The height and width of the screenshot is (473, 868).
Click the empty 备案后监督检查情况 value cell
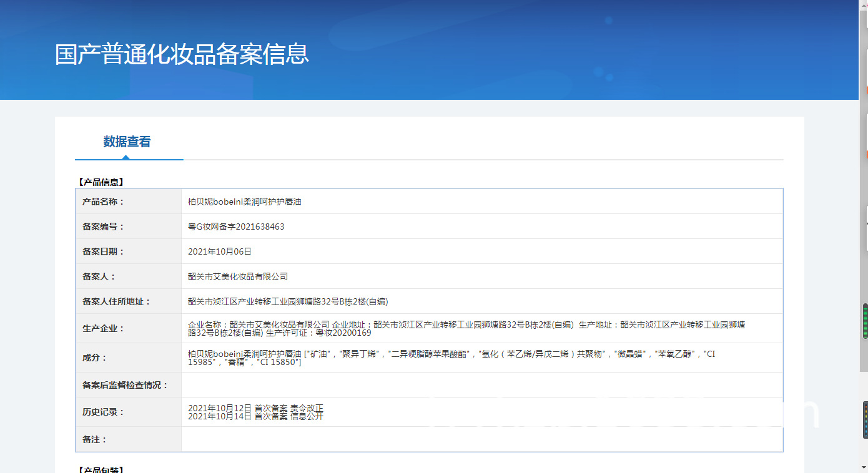pyautogui.click(x=481, y=385)
